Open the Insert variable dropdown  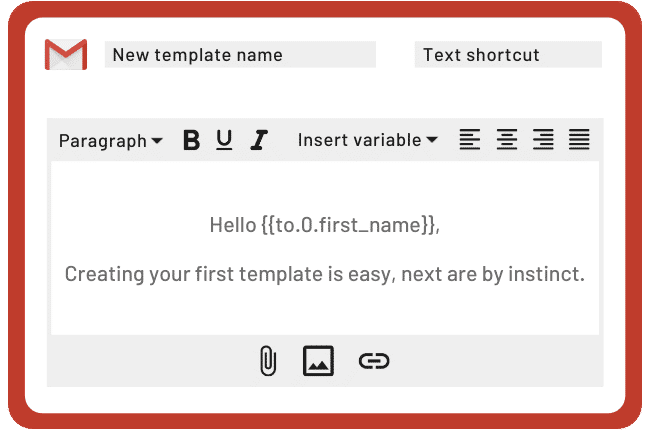[368, 140]
